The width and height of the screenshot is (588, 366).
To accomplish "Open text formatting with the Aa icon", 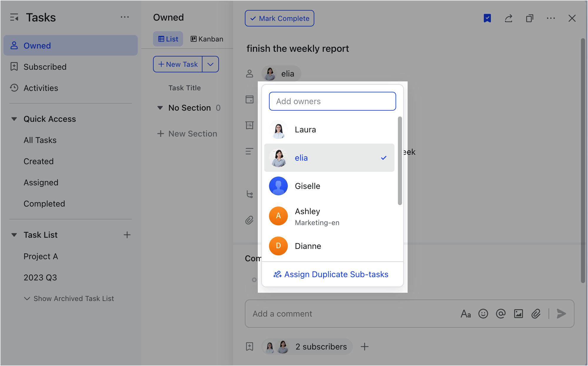I will (x=466, y=314).
